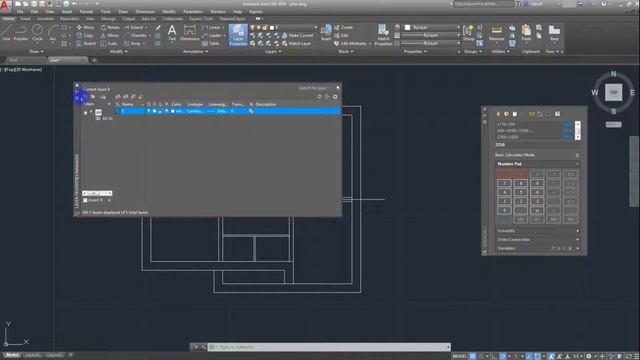Open the File menu
Image resolution: width=640 pixels, height=360 pixels.
point(20,12)
